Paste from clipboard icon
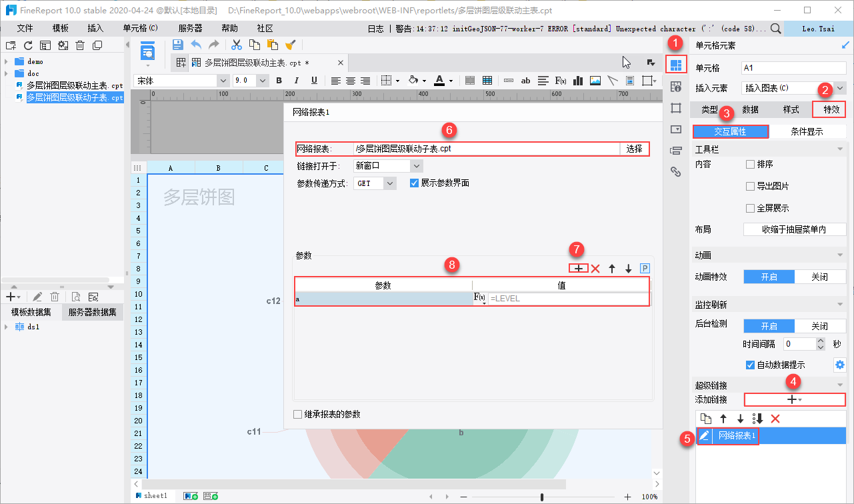854x504 pixels. pyautogui.click(x=272, y=45)
